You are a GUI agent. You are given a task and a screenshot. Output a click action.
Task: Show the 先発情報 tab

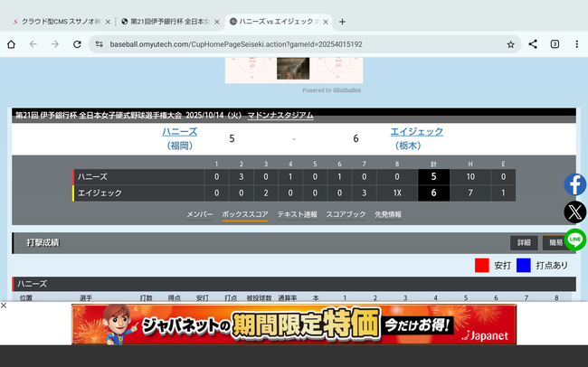[388, 214]
